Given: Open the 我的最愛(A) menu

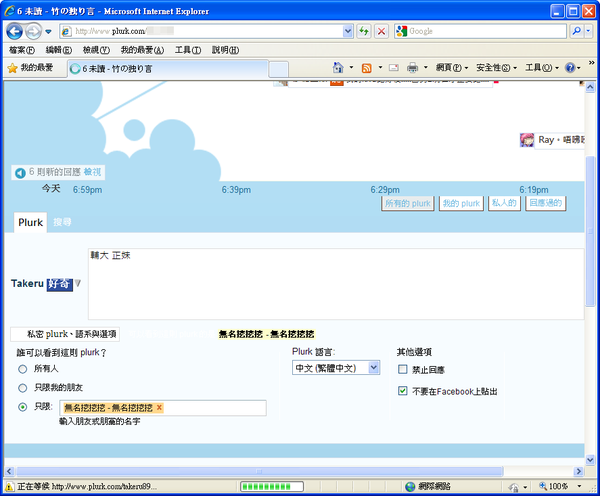Looking at the screenshot, I should pyautogui.click(x=142, y=50).
